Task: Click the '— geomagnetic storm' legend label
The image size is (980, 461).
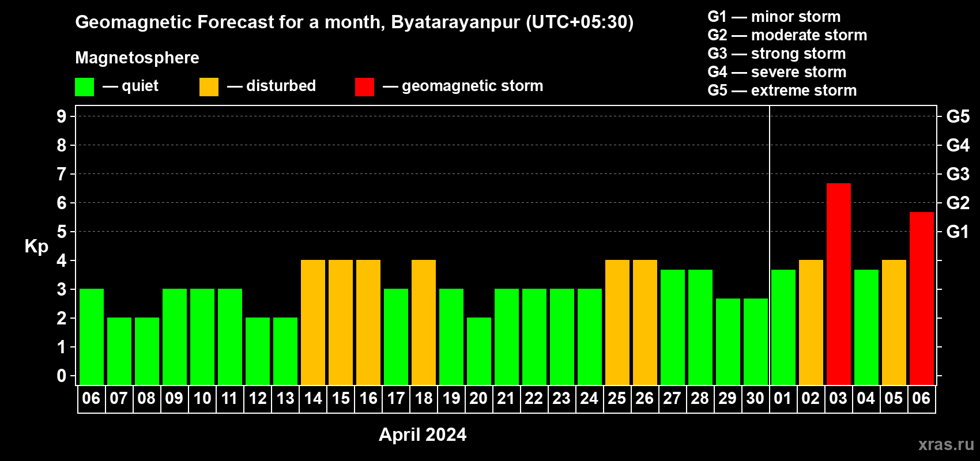Action: pyautogui.click(x=463, y=86)
